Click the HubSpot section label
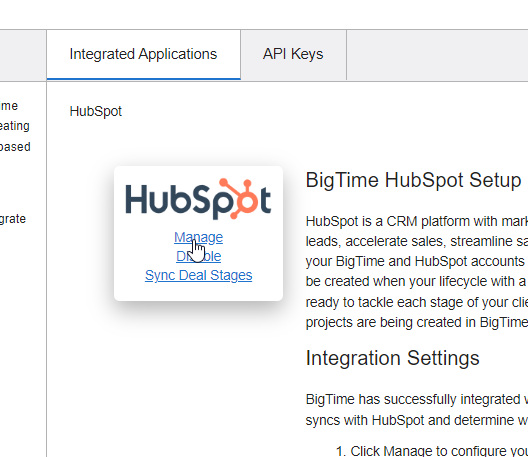This screenshot has height=457, width=528. [x=96, y=111]
